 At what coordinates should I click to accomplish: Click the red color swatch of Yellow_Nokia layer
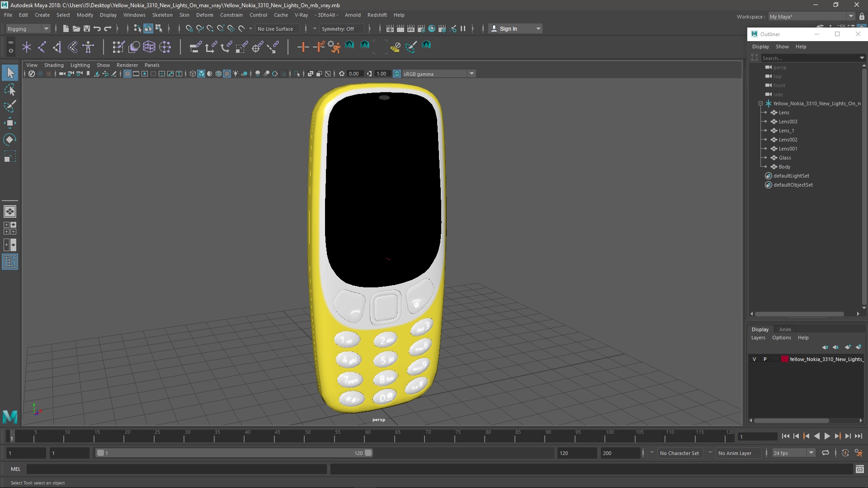click(784, 359)
